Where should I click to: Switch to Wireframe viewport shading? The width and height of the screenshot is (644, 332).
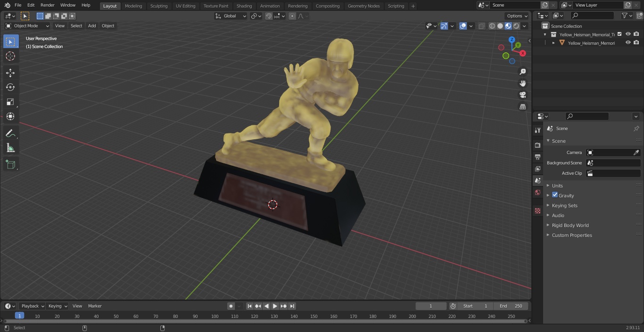point(492,26)
